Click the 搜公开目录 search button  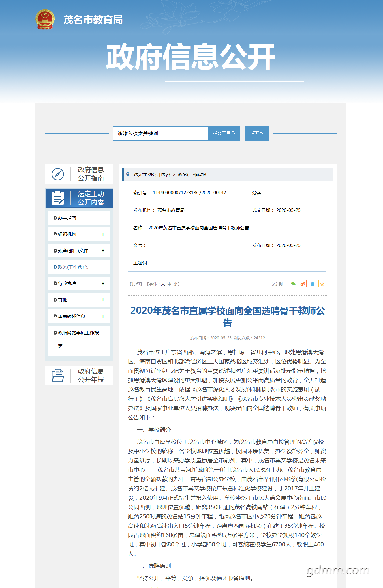click(224, 133)
